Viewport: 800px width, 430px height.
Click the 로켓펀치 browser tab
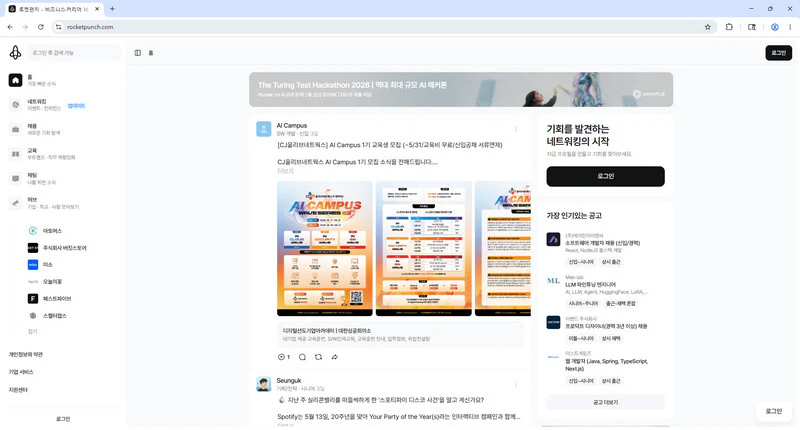pyautogui.click(x=54, y=9)
